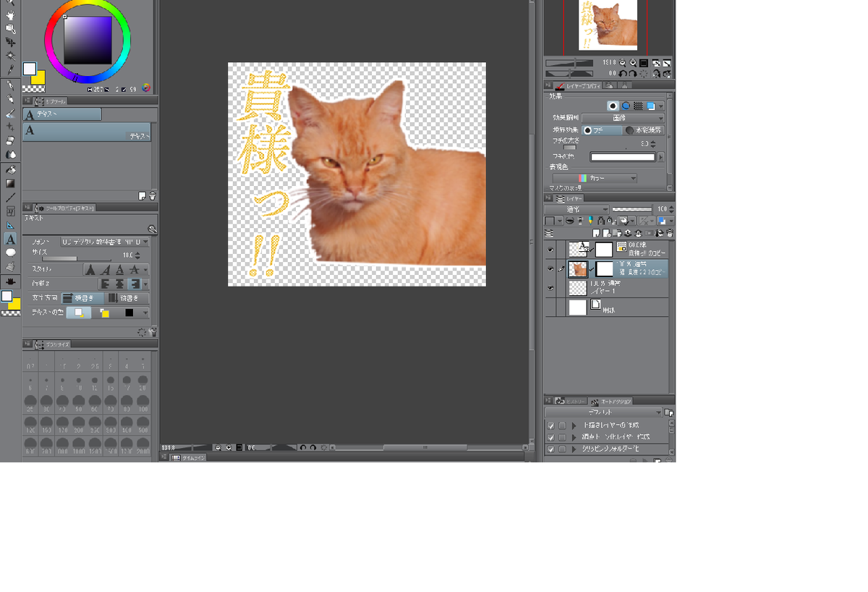
Task: Select フチ edge radio option
Action: (x=602, y=130)
